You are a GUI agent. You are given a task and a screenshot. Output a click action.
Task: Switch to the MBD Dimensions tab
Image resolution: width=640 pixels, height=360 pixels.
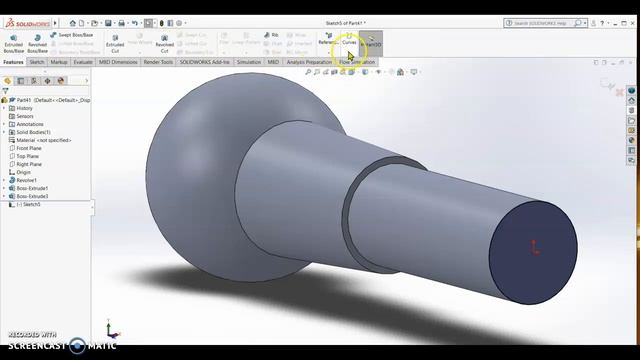118,62
